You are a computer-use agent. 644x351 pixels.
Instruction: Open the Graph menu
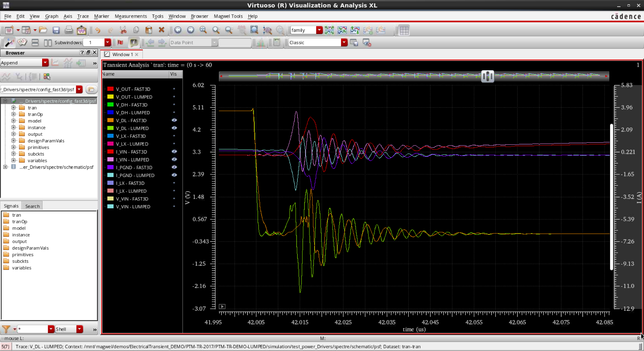tap(52, 16)
